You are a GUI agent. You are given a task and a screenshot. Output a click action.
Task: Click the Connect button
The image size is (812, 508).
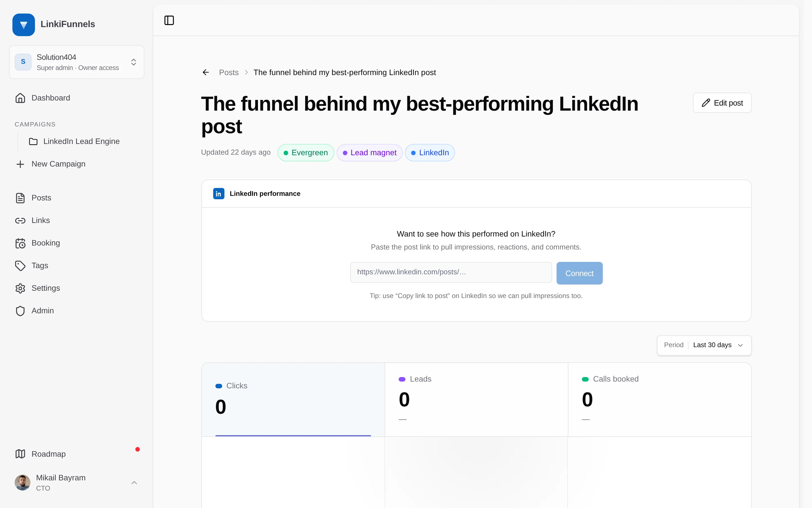click(x=579, y=273)
